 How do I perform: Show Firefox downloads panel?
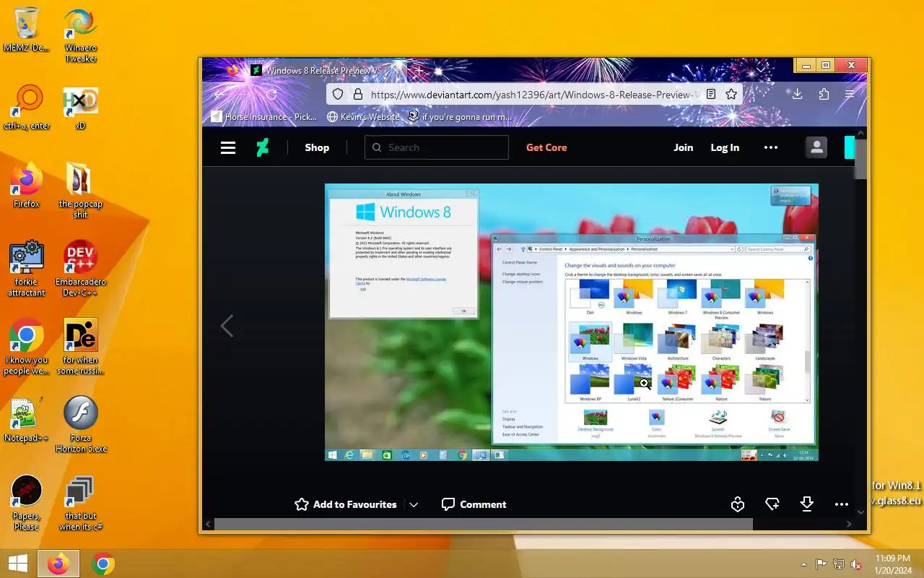pos(798,95)
